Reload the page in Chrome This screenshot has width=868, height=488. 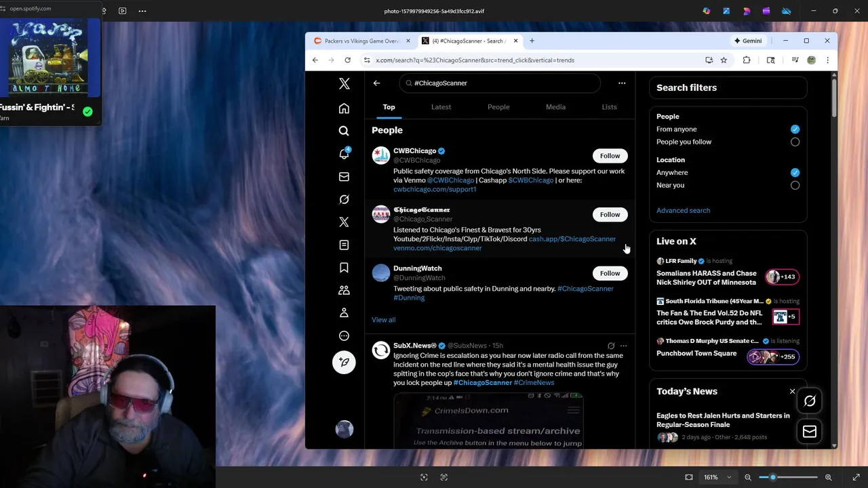tap(347, 60)
